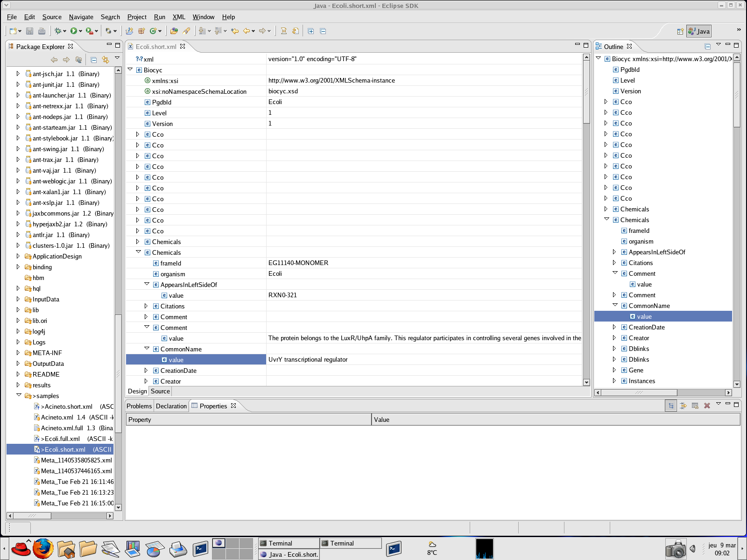
Task: Click Package Explorer Forward arrow icon
Action: tap(66, 59)
